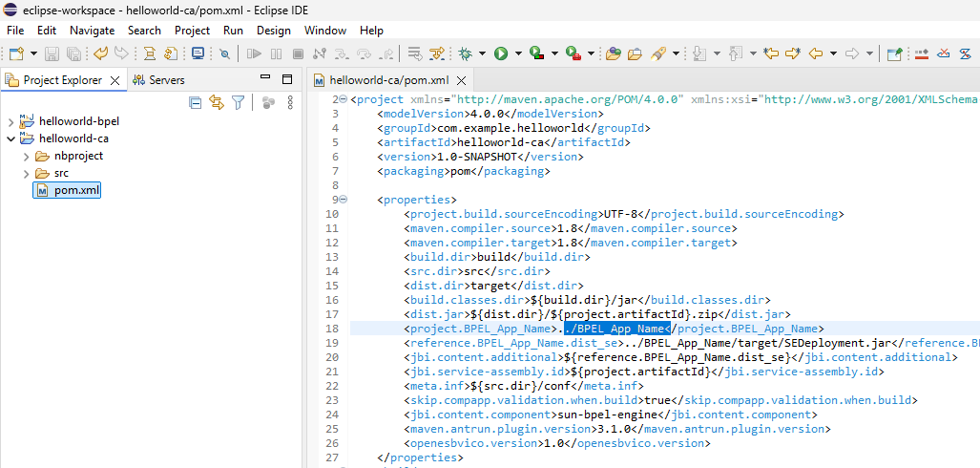Viewport: 980px width, 468px height.
Task: Click the Skip All Breakpoints icon
Action: (225, 54)
